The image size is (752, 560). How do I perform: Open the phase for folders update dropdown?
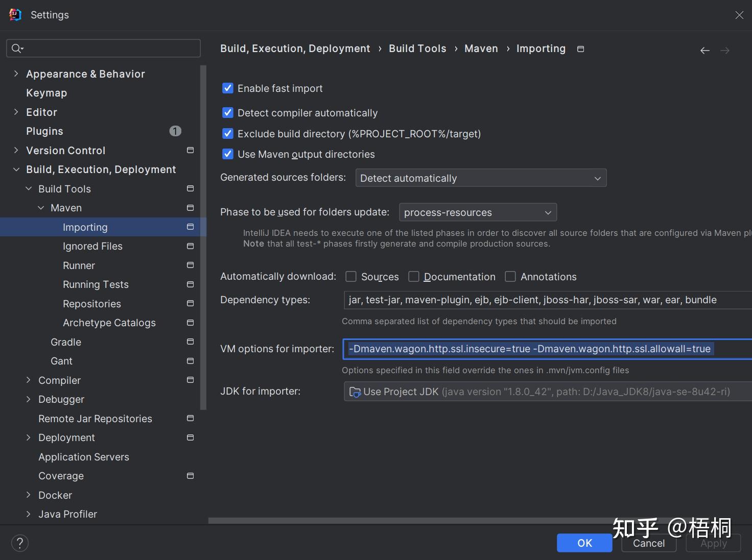(478, 212)
